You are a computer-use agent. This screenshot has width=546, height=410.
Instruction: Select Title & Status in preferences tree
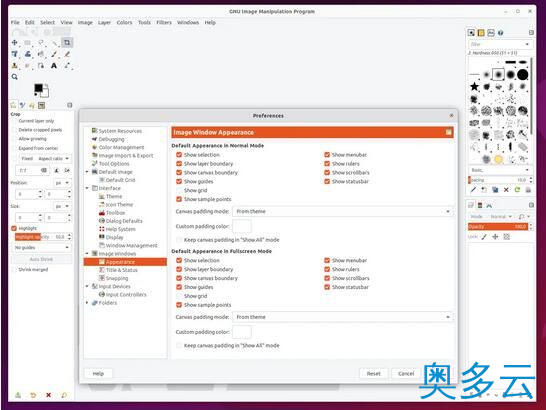[x=122, y=270]
